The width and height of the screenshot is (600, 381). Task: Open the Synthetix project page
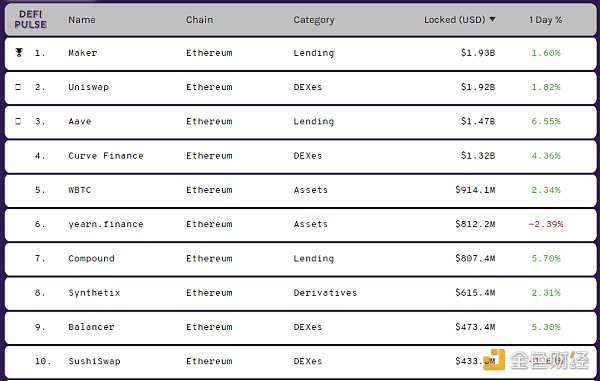(x=94, y=293)
